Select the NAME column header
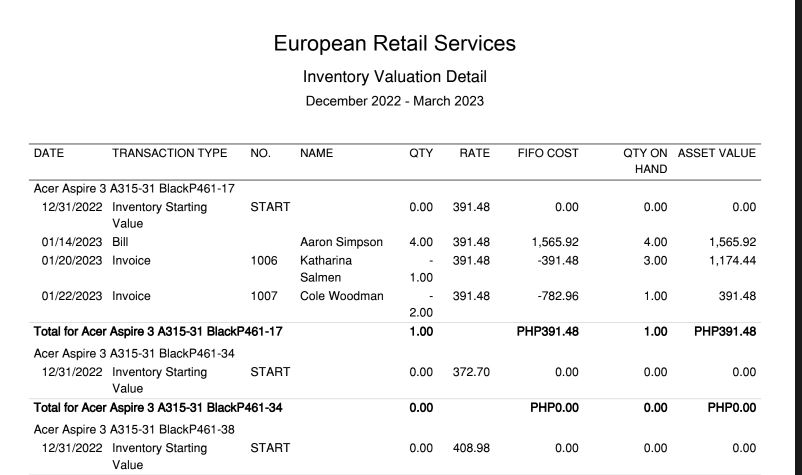The height and width of the screenshot is (475, 802). tap(316, 154)
